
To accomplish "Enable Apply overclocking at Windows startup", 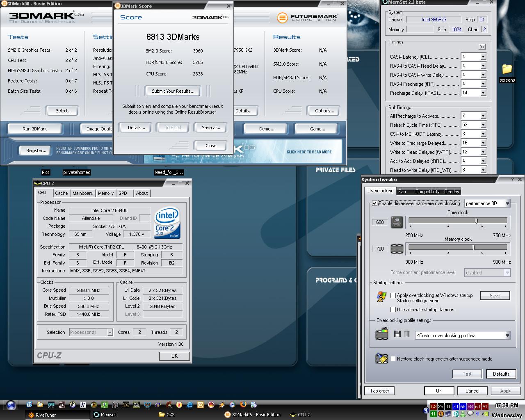I will pyautogui.click(x=393, y=295).
